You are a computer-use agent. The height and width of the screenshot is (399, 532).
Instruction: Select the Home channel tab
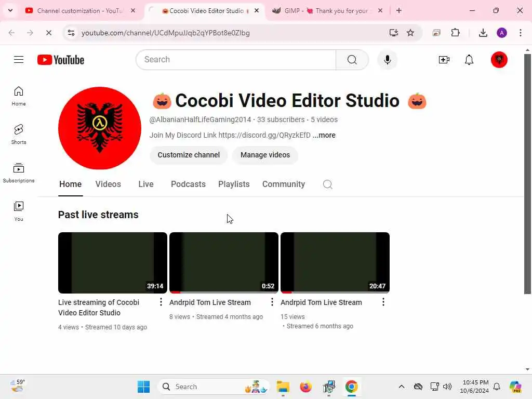(70, 184)
